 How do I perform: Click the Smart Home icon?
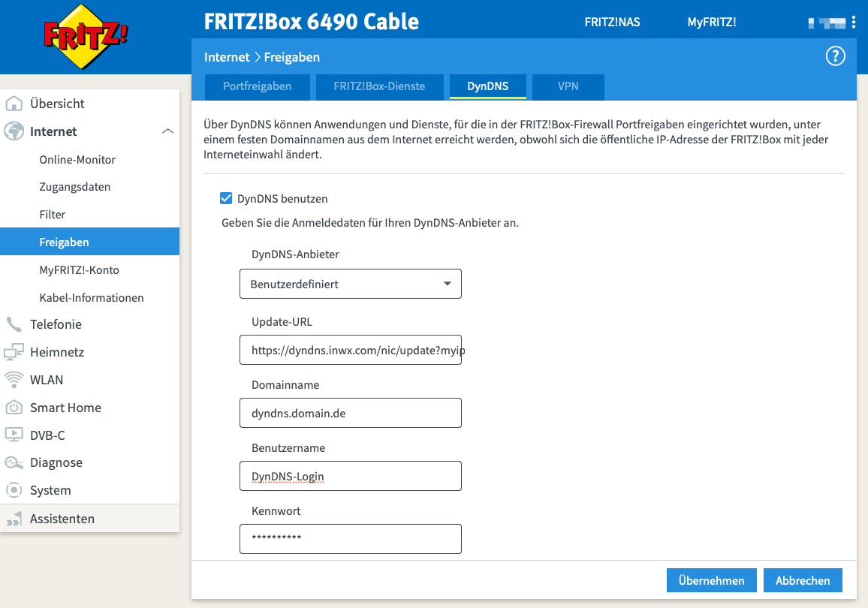point(14,408)
